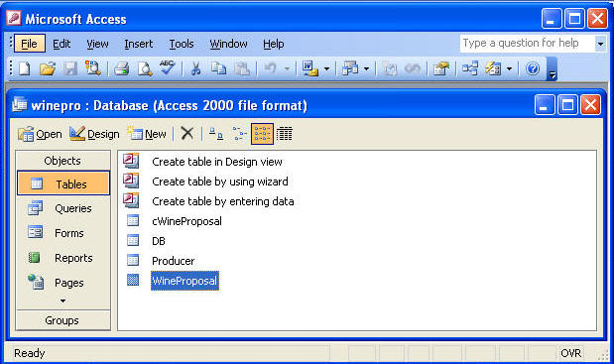
Task: Expand the Analyze dropdown arrow
Action: pos(366,69)
